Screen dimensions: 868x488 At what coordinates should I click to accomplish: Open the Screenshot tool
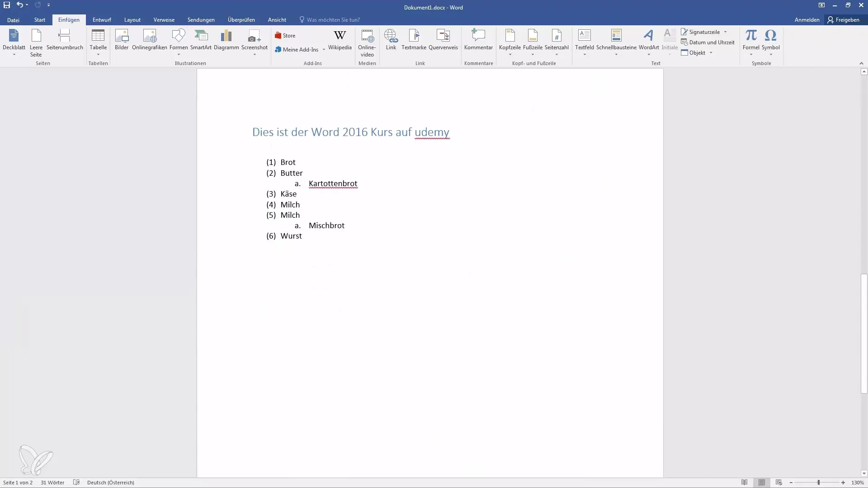point(255,42)
